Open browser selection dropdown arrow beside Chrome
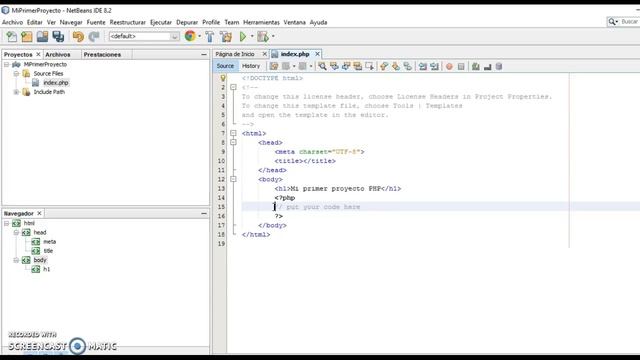The height and width of the screenshot is (360, 640). pyautogui.click(x=200, y=36)
